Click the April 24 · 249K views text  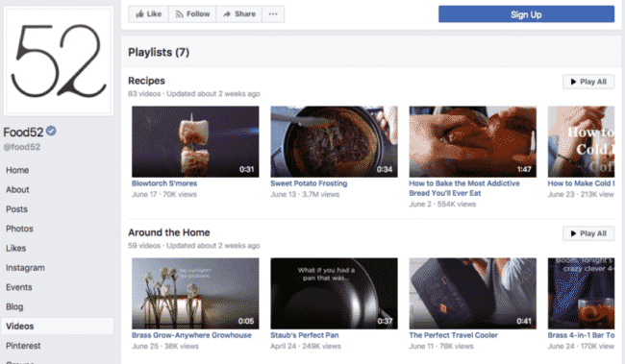click(x=306, y=347)
